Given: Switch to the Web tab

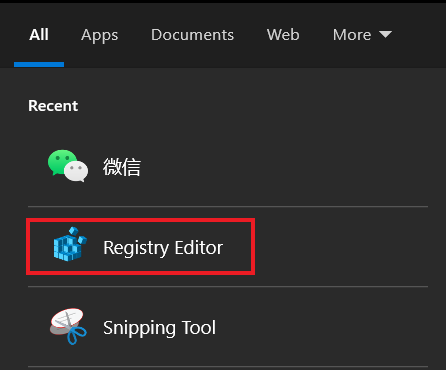Looking at the screenshot, I should [x=283, y=35].
